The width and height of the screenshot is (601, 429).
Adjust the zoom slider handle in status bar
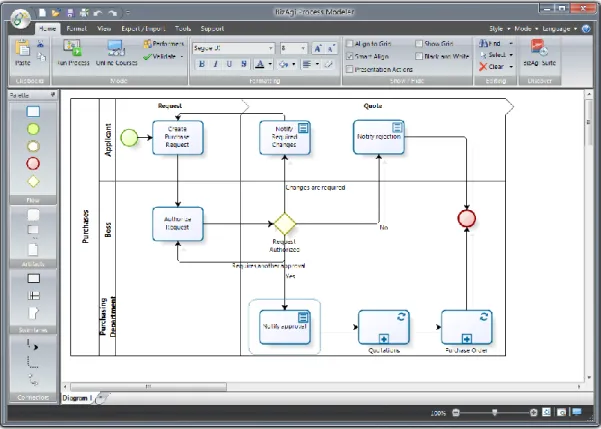click(494, 413)
